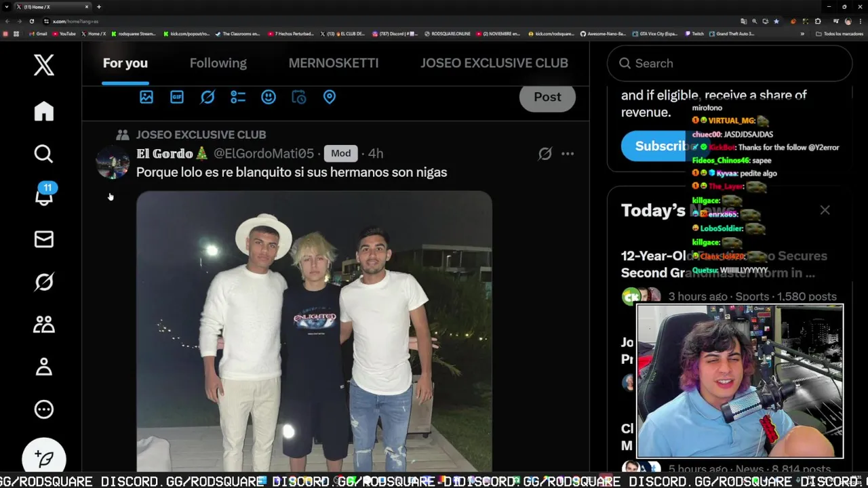The height and width of the screenshot is (488, 868).
Task: Switch to the For you tab
Action: pos(125,63)
